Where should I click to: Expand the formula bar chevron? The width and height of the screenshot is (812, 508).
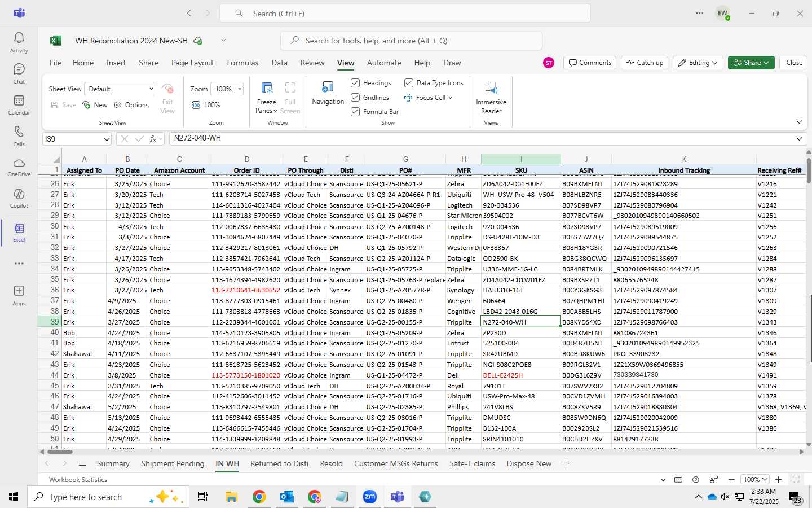[x=799, y=139]
